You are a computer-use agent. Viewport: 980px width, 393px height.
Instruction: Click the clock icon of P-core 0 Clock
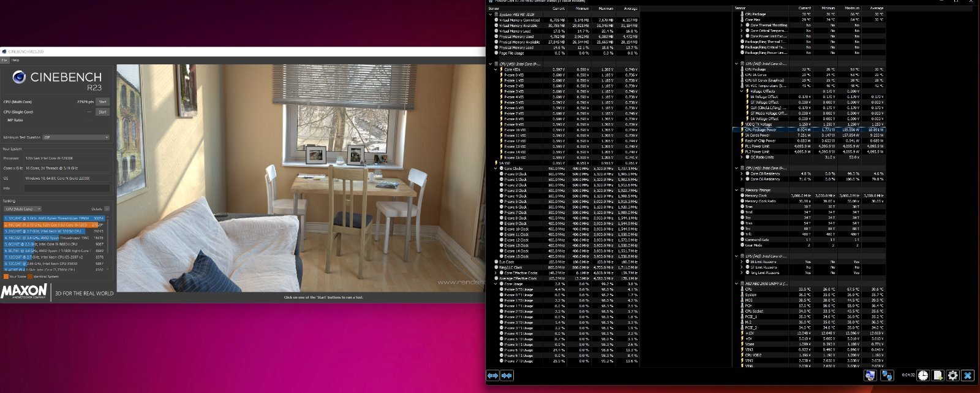(x=502, y=174)
